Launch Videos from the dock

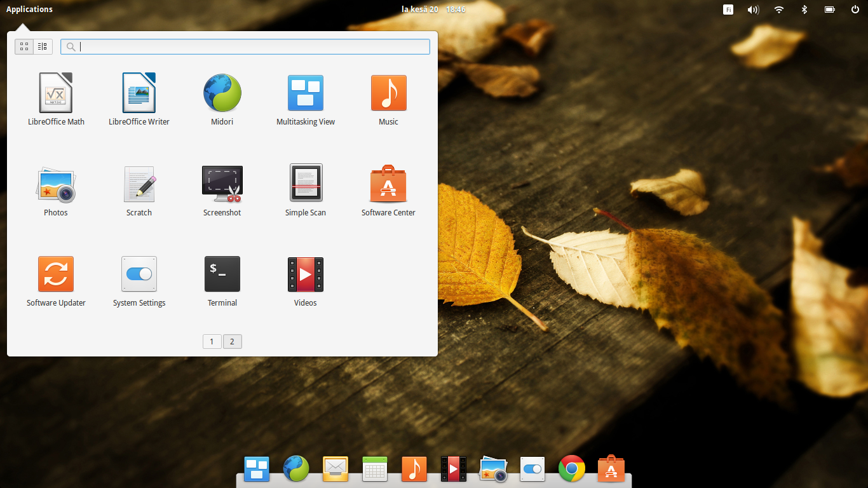coord(454,469)
